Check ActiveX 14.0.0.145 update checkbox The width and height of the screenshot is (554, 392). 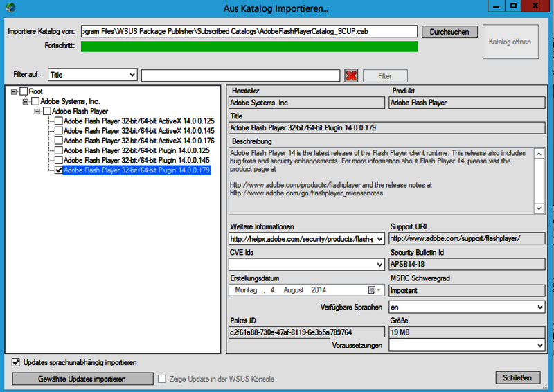click(59, 131)
